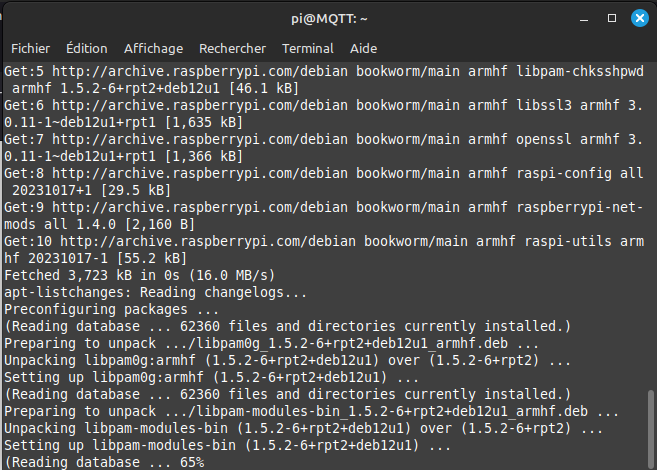This screenshot has width=657, height=470.
Task: Click the 'Reading database ... 65%' progress line
Action: 104,462
